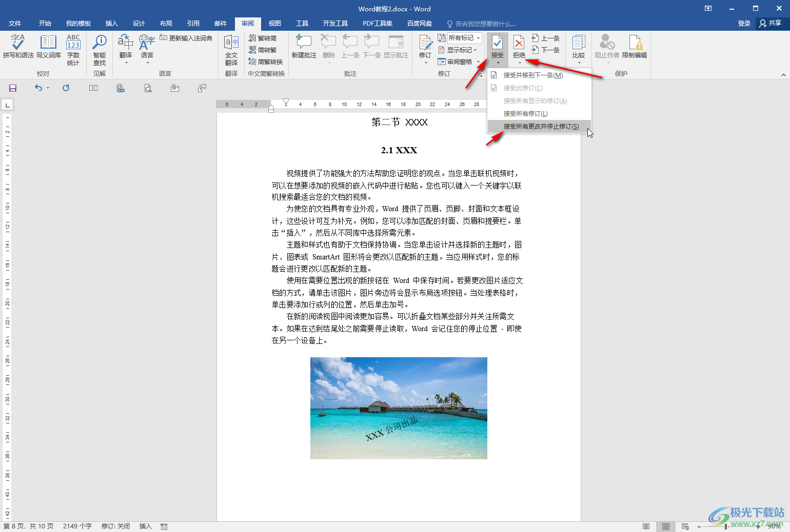The image size is (790, 532).
Task: Switch to the 引用 ribbon tab
Action: [x=193, y=24]
